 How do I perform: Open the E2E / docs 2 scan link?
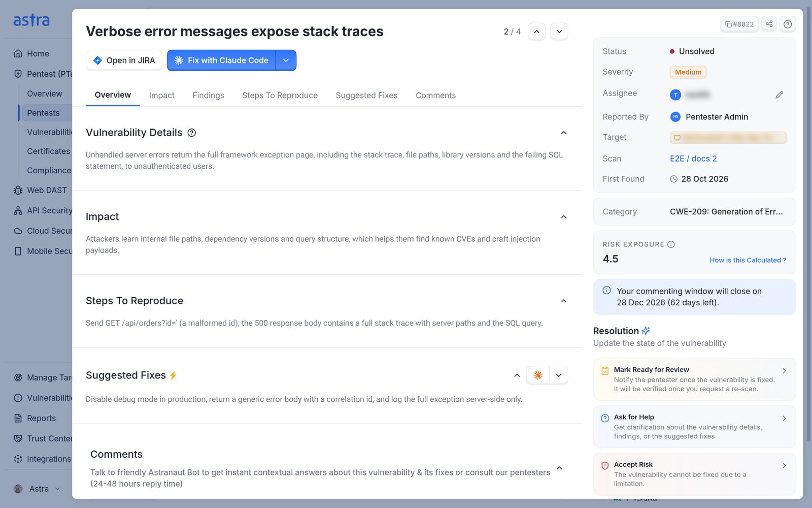[x=693, y=158]
